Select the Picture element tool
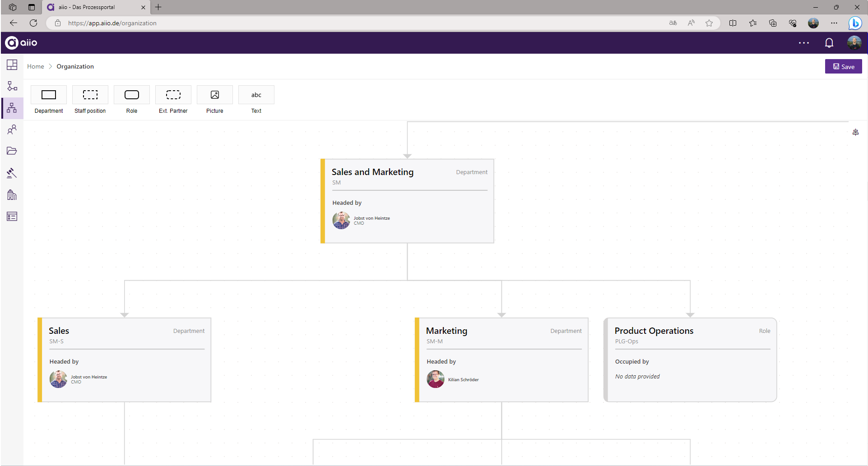868x466 pixels. pos(214,95)
